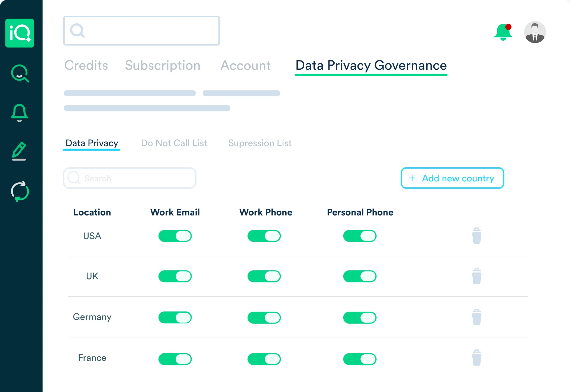Open the Supression List tab
Viewport: 571px width, 392px height.
[260, 143]
